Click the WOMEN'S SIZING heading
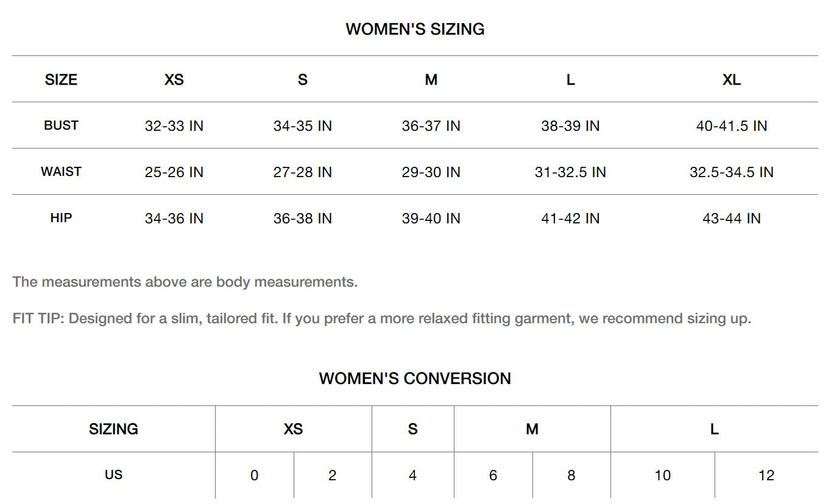 pyautogui.click(x=415, y=29)
